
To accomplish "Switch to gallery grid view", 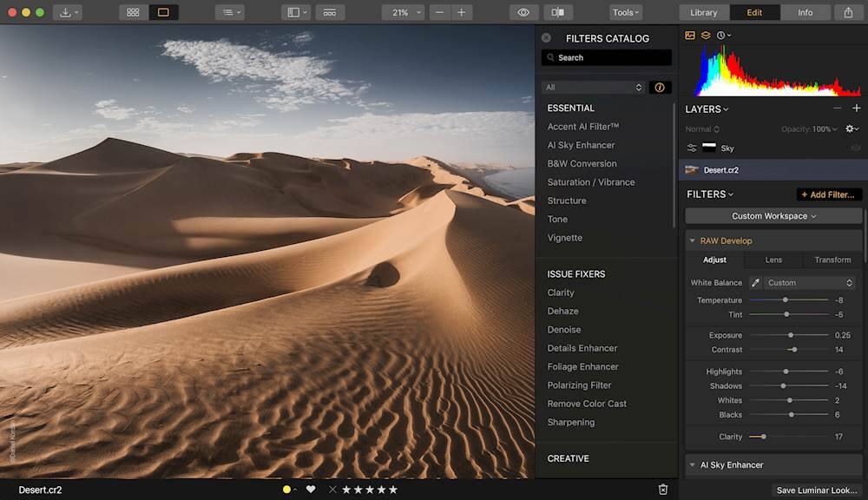I will [x=133, y=12].
